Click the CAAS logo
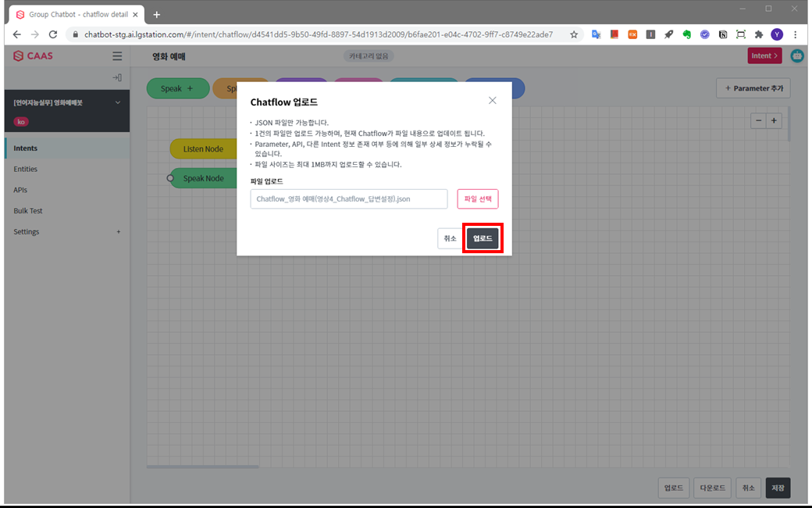 [x=33, y=55]
